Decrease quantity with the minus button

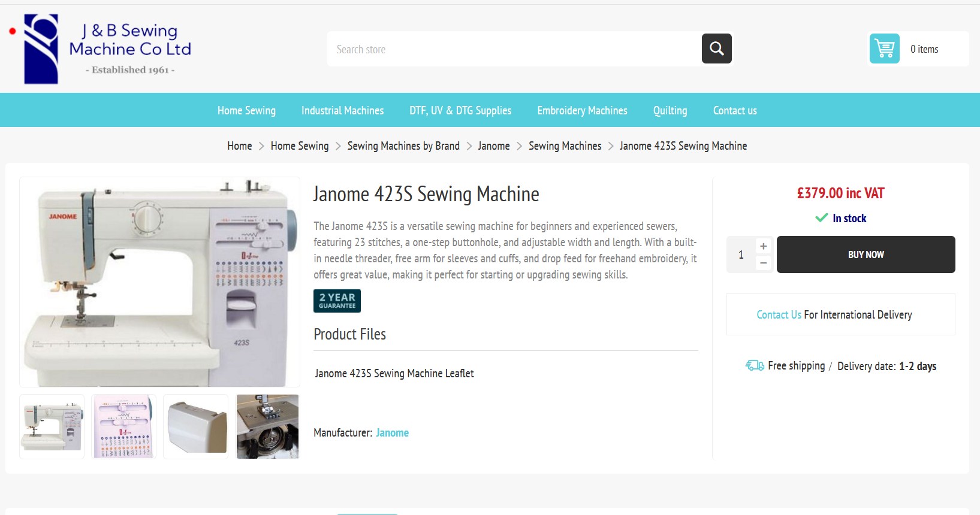[763, 262]
